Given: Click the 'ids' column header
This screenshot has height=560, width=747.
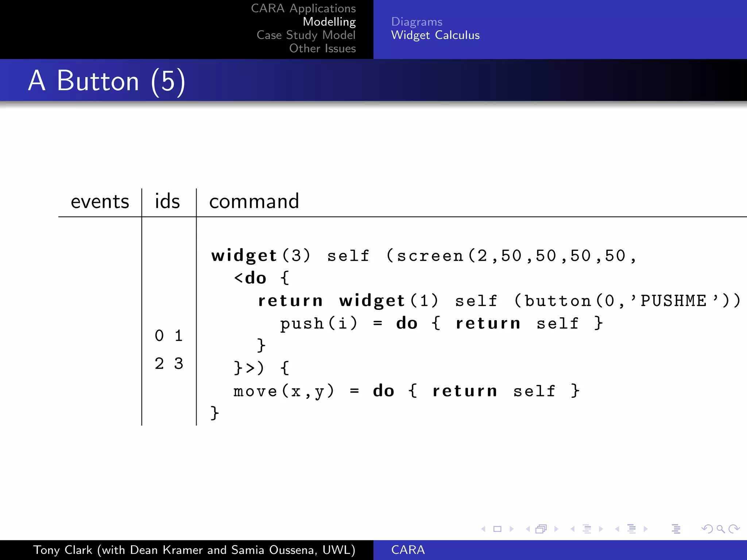Looking at the screenshot, I should pyautogui.click(x=167, y=201).
